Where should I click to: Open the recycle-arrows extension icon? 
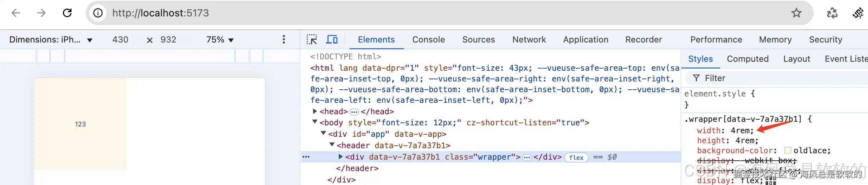(832, 13)
